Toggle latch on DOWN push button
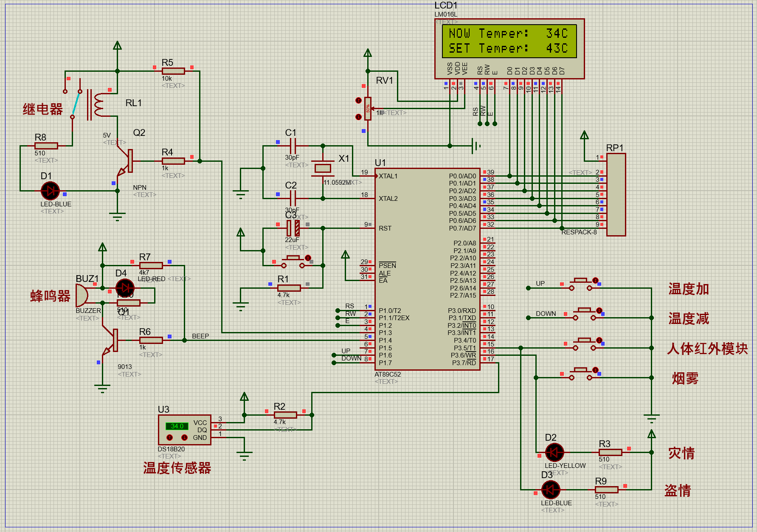This screenshot has height=532, width=757. (599, 310)
